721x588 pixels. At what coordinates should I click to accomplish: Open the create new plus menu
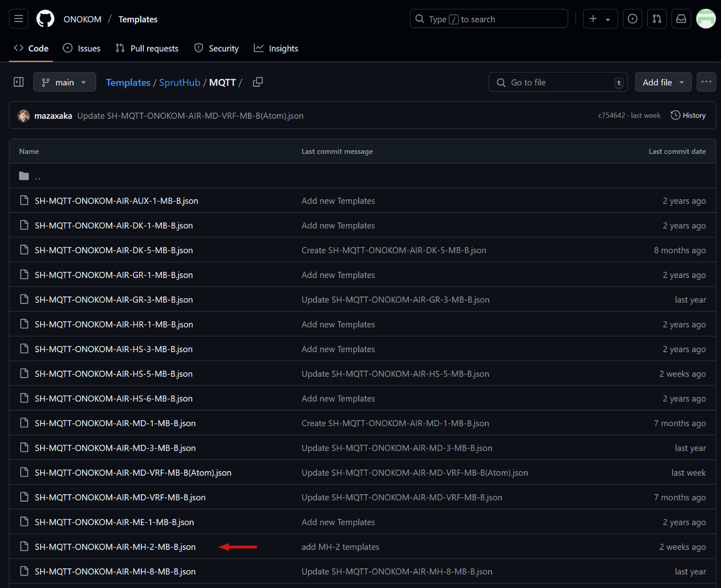click(600, 19)
